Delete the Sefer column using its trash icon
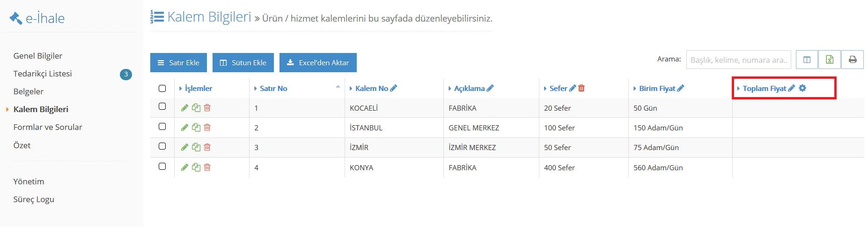The width and height of the screenshot is (868, 227). (x=581, y=88)
